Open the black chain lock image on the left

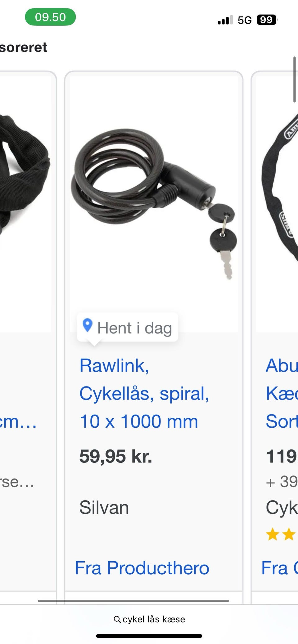[25, 204]
